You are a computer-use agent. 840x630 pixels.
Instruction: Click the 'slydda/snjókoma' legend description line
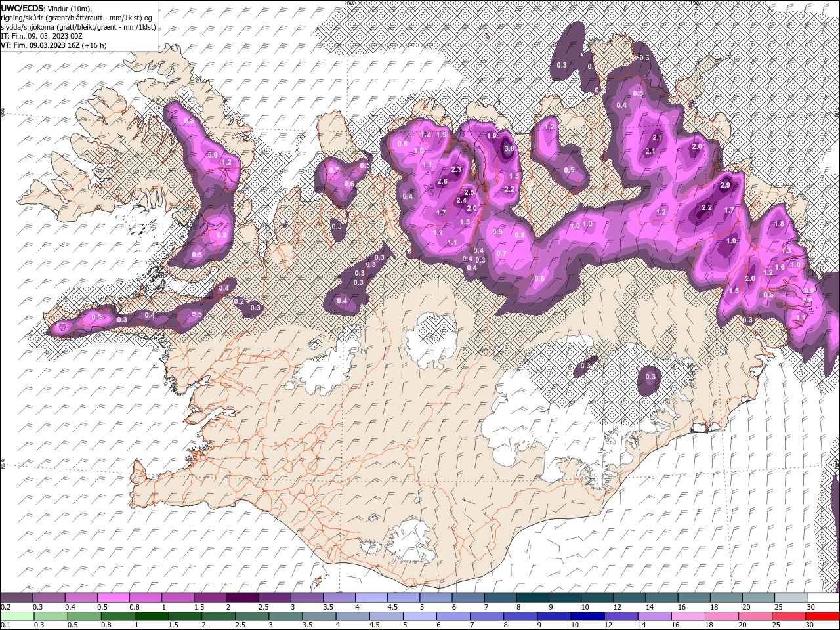(78, 27)
